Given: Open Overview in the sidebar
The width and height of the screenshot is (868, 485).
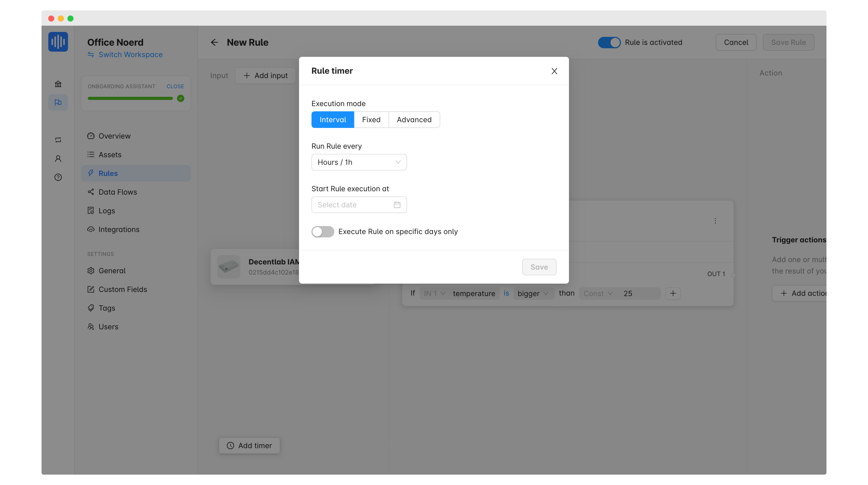Looking at the screenshot, I should (x=136, y=136).
